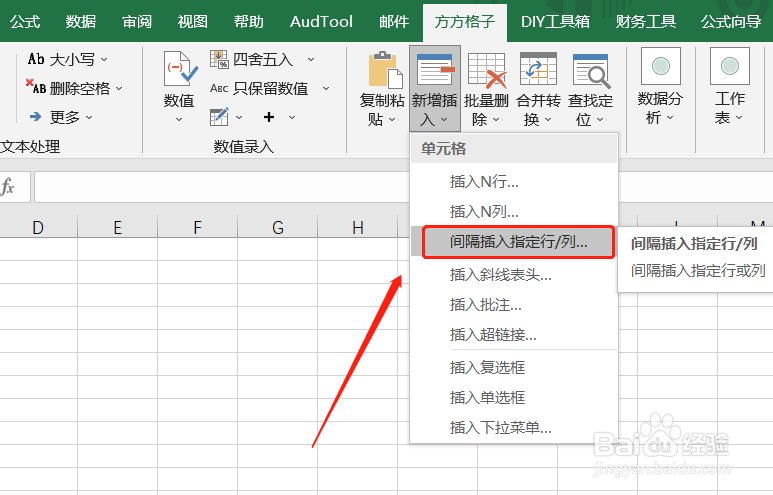Switch to the 数据 ribbon tab
The image size is (773, 495).
[x=80, y=22]
